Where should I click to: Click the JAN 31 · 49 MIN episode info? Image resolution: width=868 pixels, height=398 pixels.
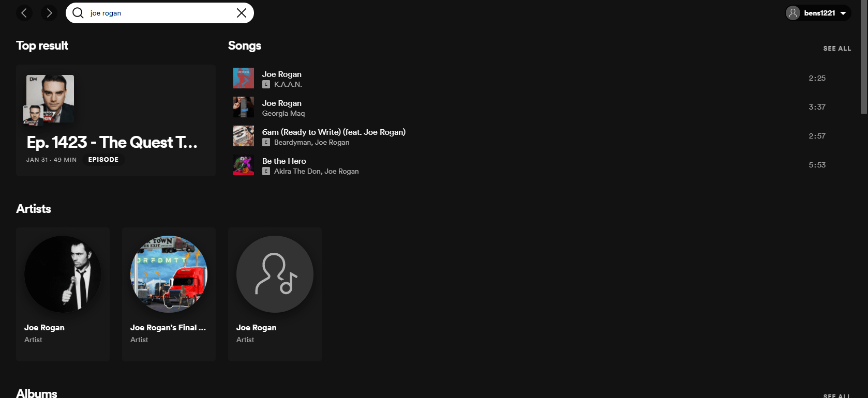point(51,160)
